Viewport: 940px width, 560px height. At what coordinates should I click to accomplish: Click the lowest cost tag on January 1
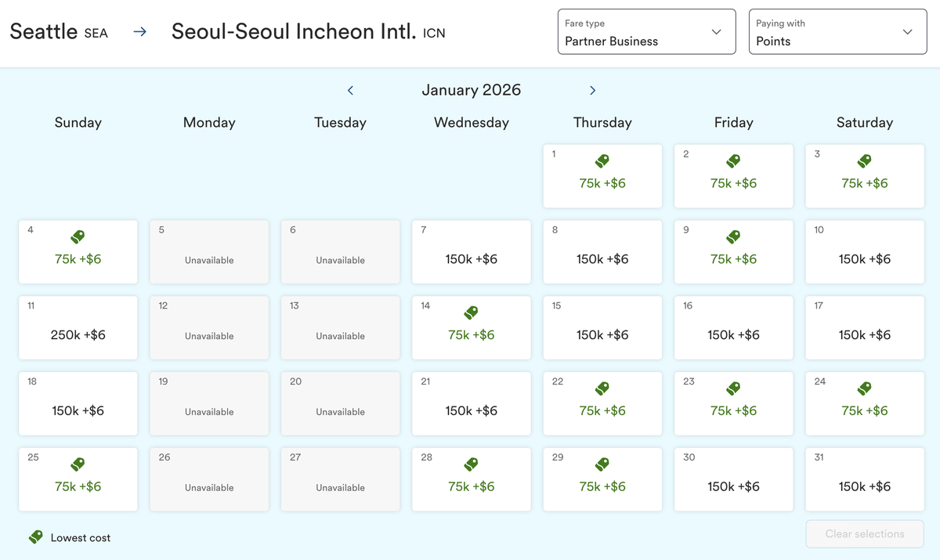(x=602, y=161)
